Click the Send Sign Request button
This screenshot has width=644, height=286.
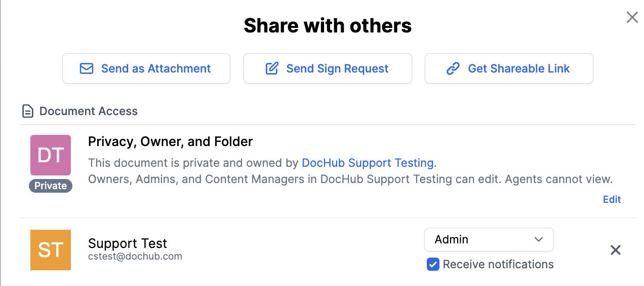tap(328, 68)
